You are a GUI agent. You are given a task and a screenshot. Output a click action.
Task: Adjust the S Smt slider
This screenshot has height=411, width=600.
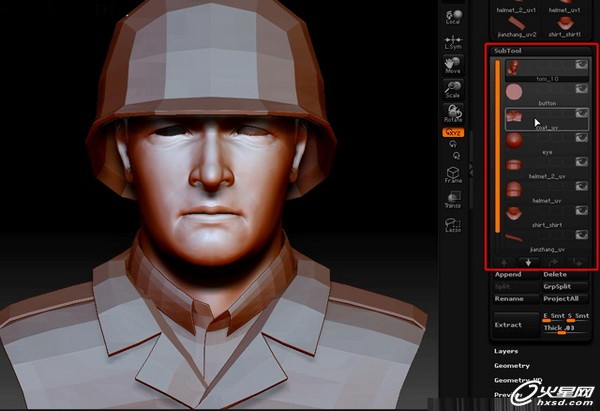578,317
